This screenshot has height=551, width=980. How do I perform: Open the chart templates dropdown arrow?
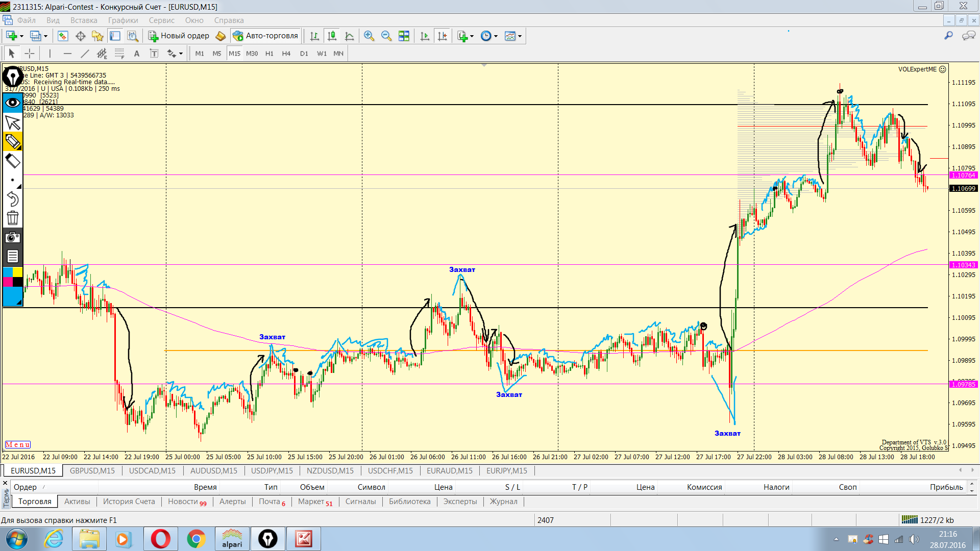[520, 36]
